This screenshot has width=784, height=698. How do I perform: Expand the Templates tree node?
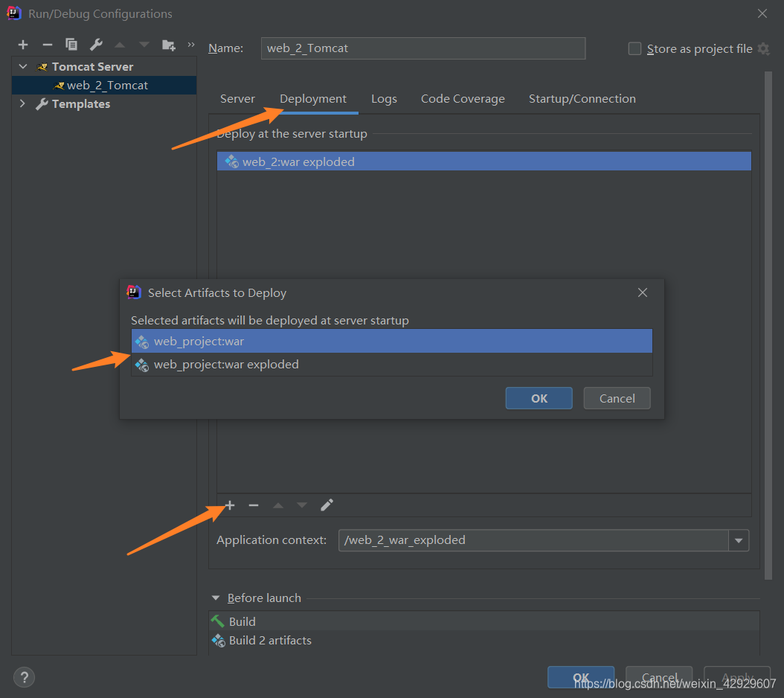pos(22,103)
